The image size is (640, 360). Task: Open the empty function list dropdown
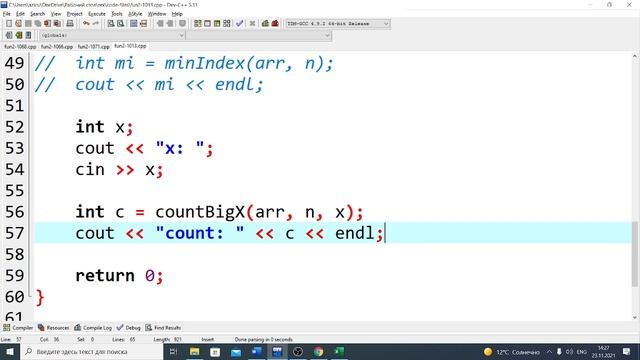pos(259,36)
